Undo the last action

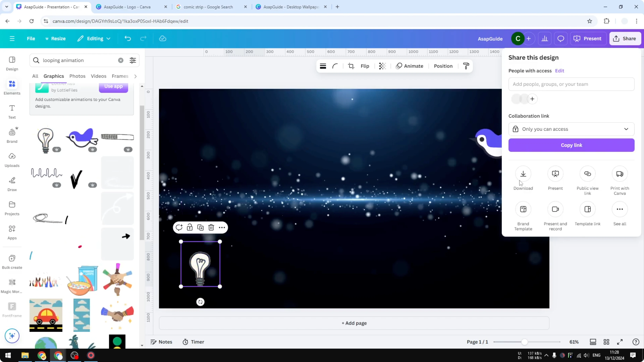[x=128, y=38]
